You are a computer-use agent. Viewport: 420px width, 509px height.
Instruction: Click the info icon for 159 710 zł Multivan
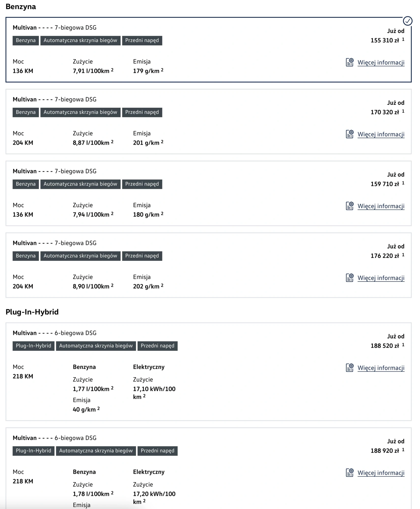(350, 206)
